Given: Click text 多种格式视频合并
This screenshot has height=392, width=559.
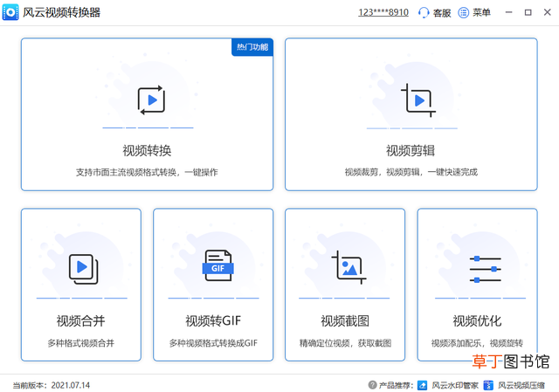Looking at the screenshot, I should coord(80,343).
